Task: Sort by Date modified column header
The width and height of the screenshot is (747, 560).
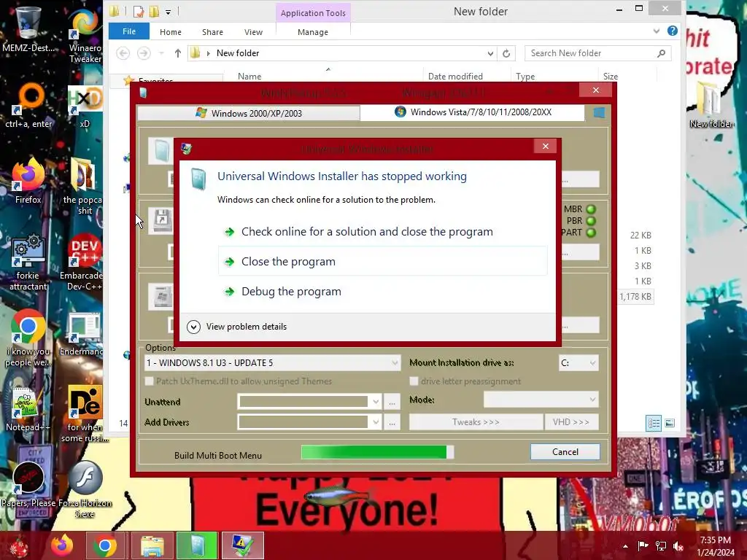Action: click(455, 76)
